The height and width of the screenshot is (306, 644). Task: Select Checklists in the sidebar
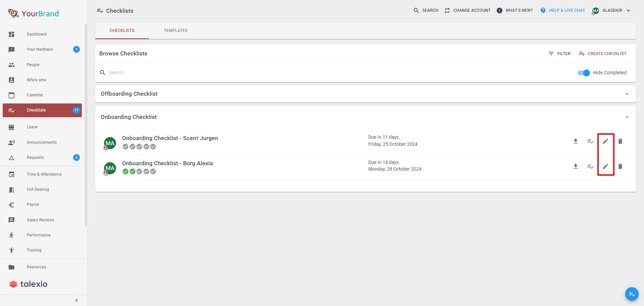(x=42, y=110)
